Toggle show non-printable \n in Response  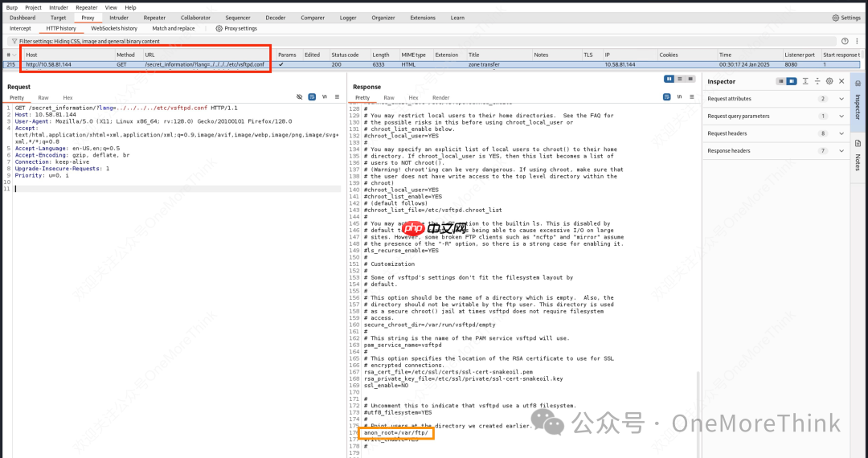[x=679, y=96]
